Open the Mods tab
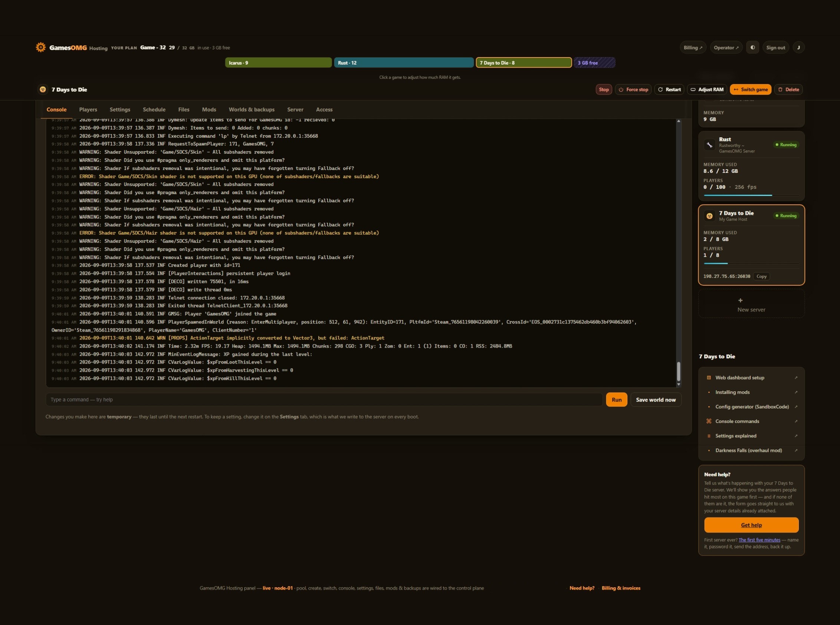Screen dimensions: 840x625 [x=209, y=109]
